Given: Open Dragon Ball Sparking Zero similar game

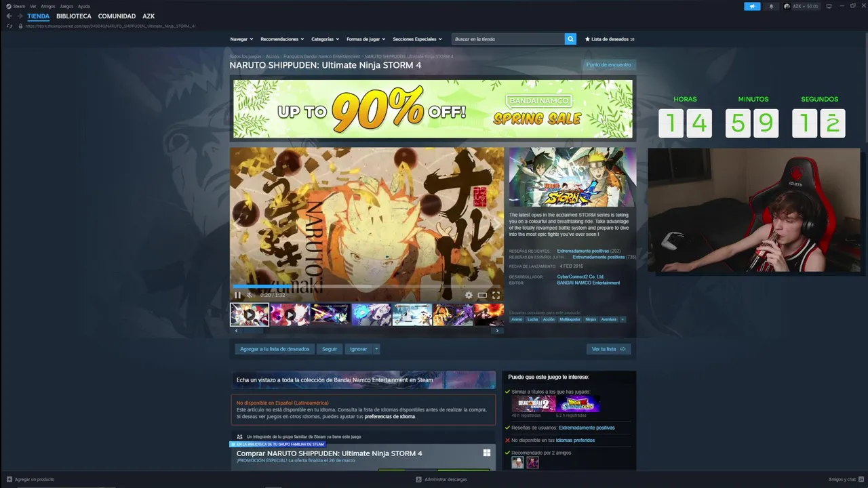Looking at the screenshot, I should click(578, 404).
